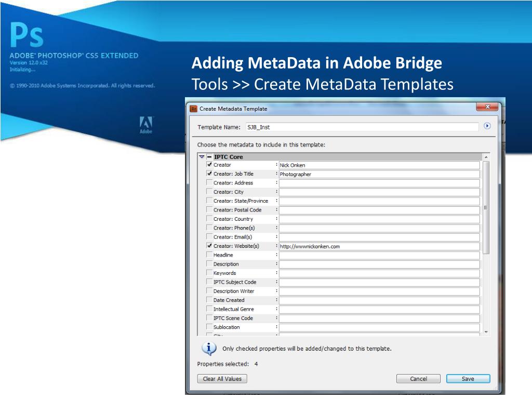Click the metadata list scroll up arrow
Image resolution: width=532 pixels, height=399 pixels.
[x=486, y=157]
